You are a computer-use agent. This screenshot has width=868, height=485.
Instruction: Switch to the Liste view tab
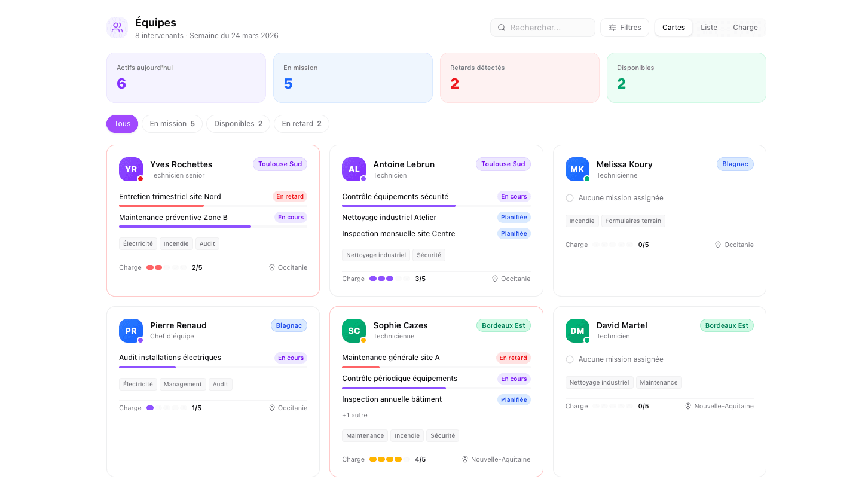click(x=708, y=28)
